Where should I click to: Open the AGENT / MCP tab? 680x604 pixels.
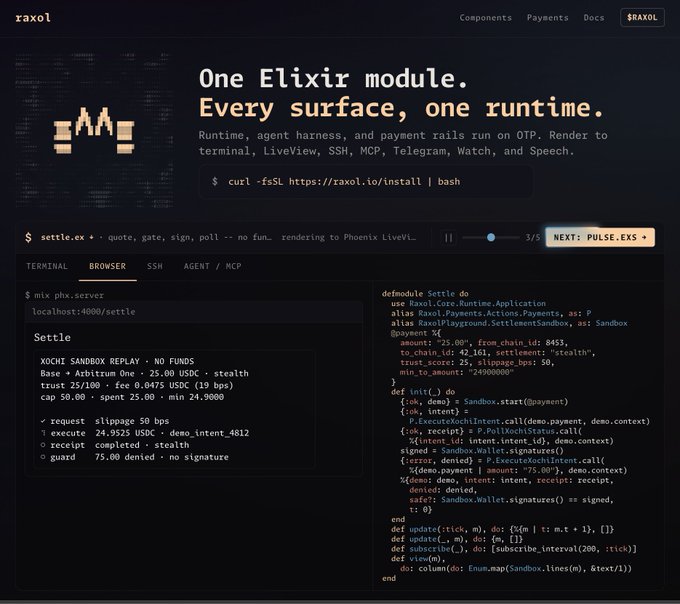pos(212,266)
